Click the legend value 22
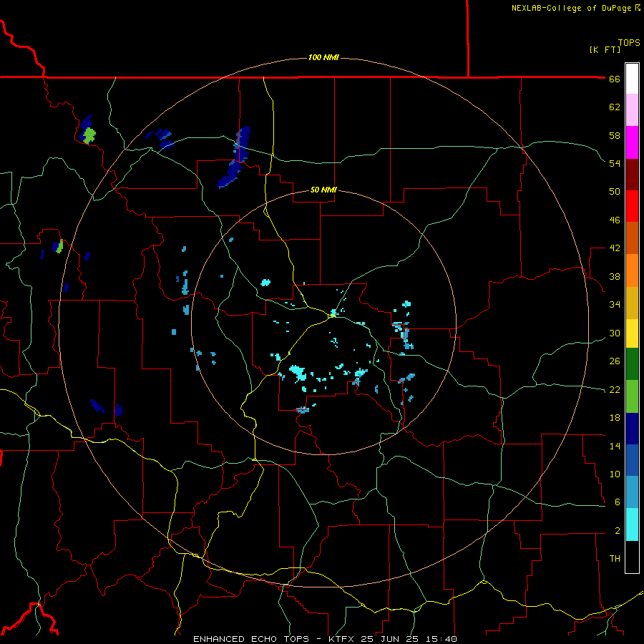The image size is (644, 644). point(615,389)
